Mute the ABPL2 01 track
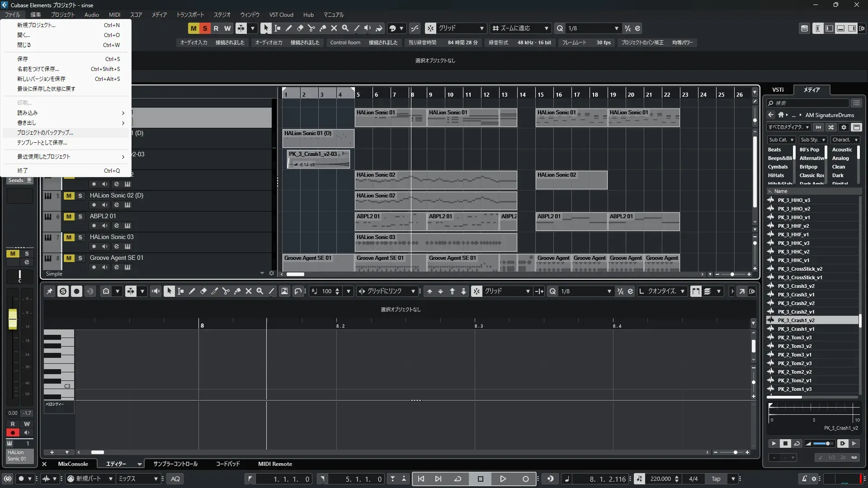Image resolution: width=868 pixels, height=488 pixels. pyautogui.click(x=69, y=216)
